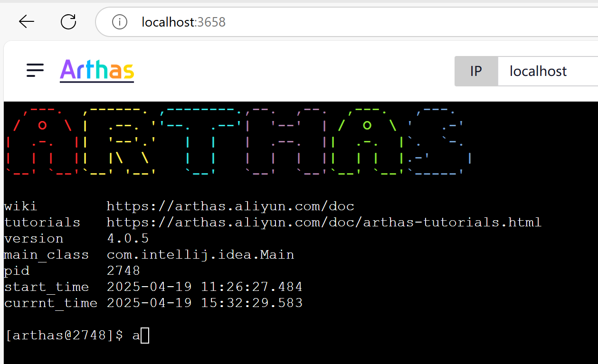The image size is (598, 364).
Task: Click the currnt_time label in terminal
Action: 50,303
